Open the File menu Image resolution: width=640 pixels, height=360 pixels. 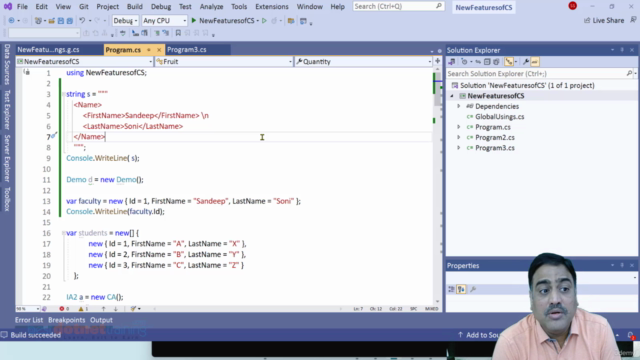22,7
